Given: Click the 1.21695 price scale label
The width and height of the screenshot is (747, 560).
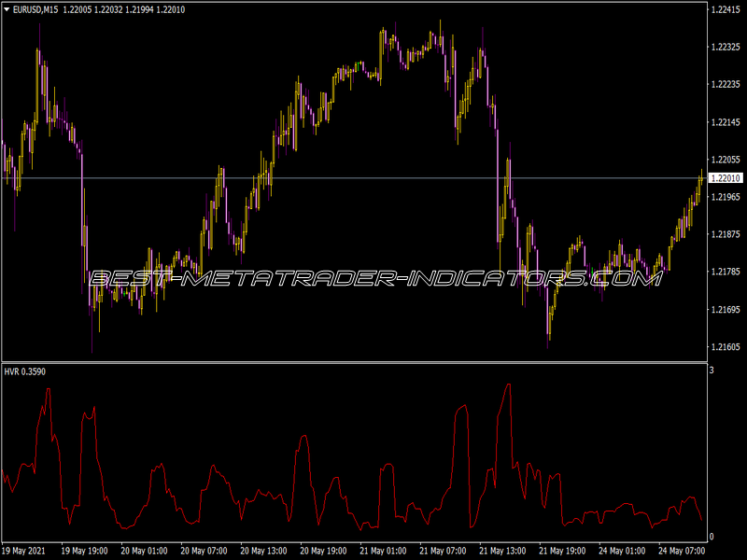Looking at the screenshot, I should [x=726, y=310].
